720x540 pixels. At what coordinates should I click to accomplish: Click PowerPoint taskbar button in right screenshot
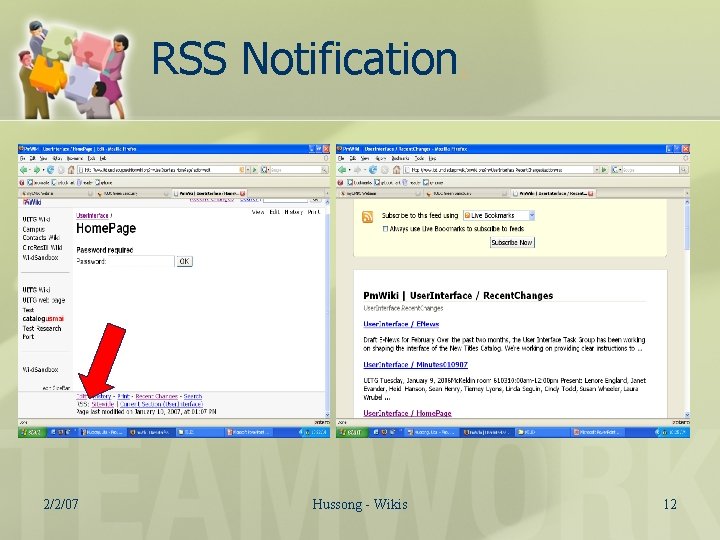(x=599, y=432)
